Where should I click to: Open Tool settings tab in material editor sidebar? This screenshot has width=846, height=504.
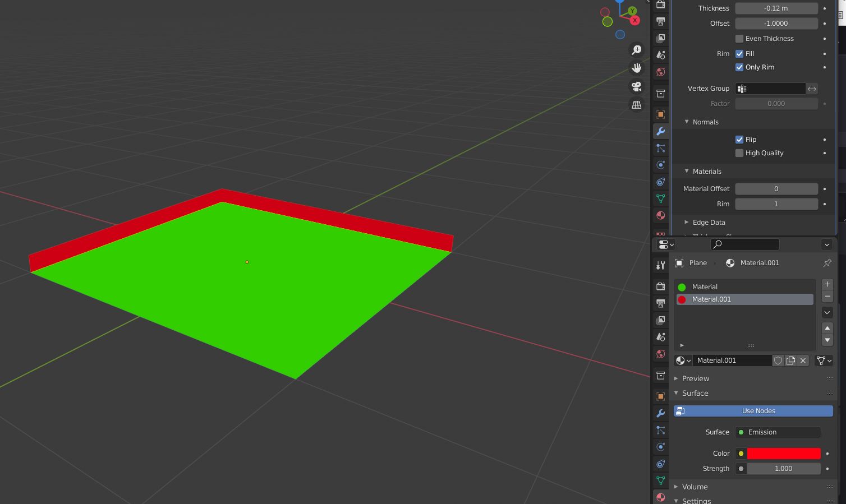tap(661, 266)
